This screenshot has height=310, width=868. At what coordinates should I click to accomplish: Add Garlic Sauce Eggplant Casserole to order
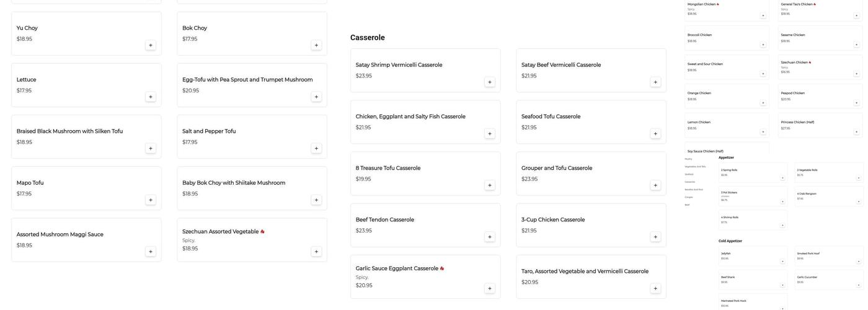coord(490,288)
